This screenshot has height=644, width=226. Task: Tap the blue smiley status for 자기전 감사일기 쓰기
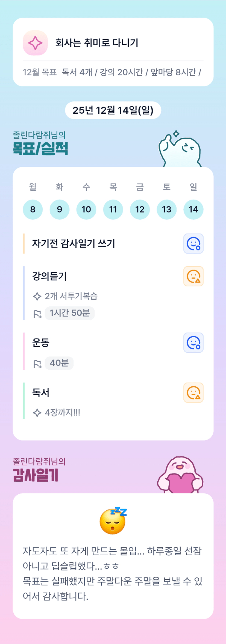click(x=193, y=243)
